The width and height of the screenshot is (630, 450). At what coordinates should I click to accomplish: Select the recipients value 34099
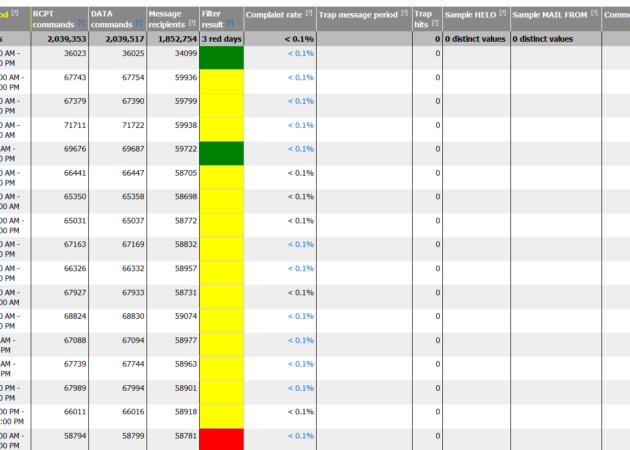pos(186,53)
